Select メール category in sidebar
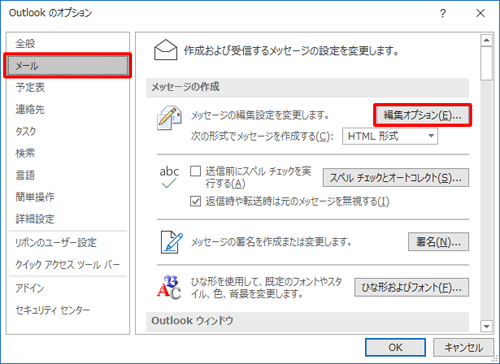This screenshot has height=364, width=500. pos(68,66)
